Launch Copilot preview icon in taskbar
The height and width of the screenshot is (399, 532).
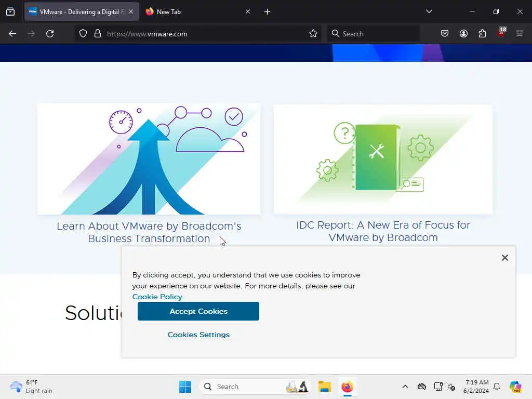pyautogui.click(x=515, y=387)
